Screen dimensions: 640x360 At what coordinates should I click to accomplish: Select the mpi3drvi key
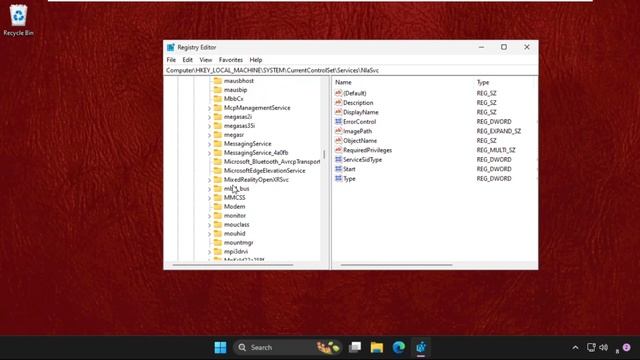(236, 251)
